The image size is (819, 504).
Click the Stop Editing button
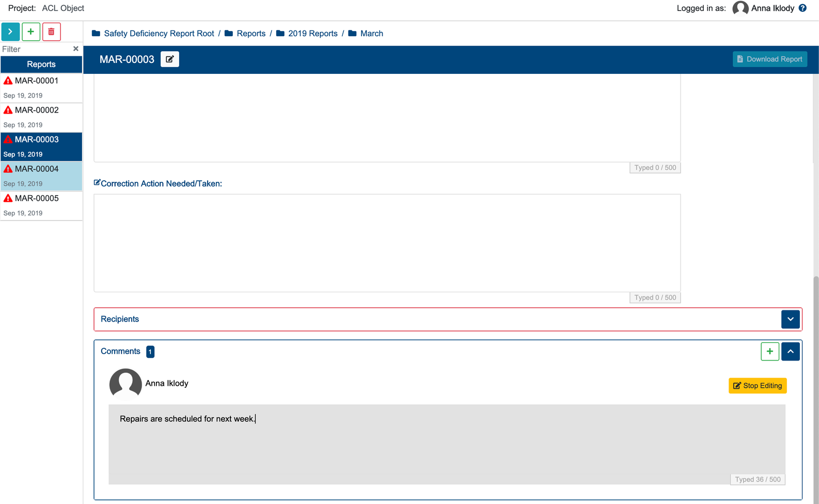pyautogui.click(x=758, y=386)
